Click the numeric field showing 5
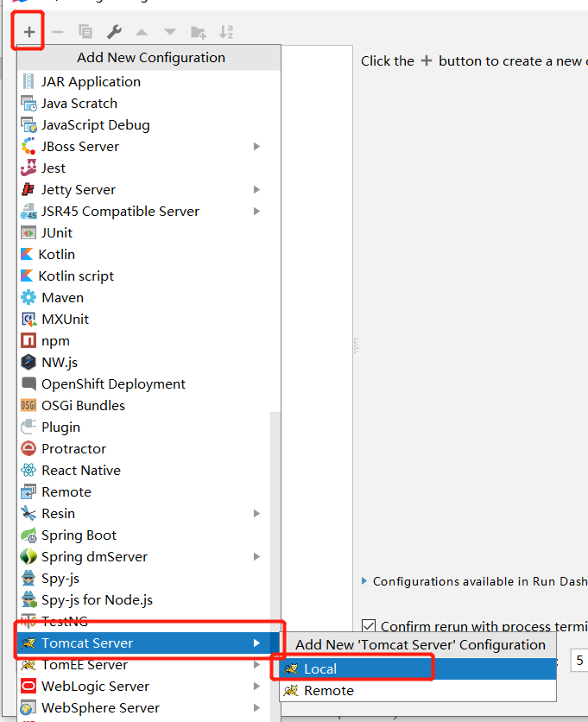The height and width of the screenshot is (722, 588). pyautogui.click(x=579, y=661)
